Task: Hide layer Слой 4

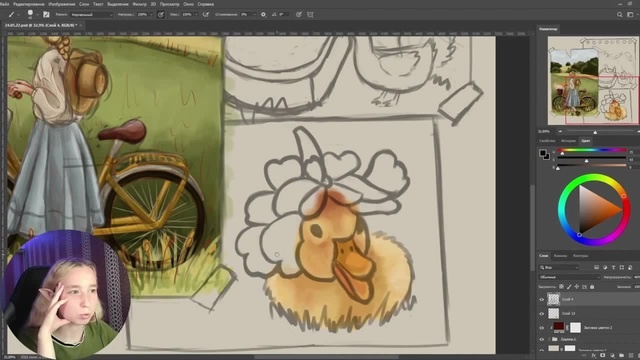Action: coord(542,300)
